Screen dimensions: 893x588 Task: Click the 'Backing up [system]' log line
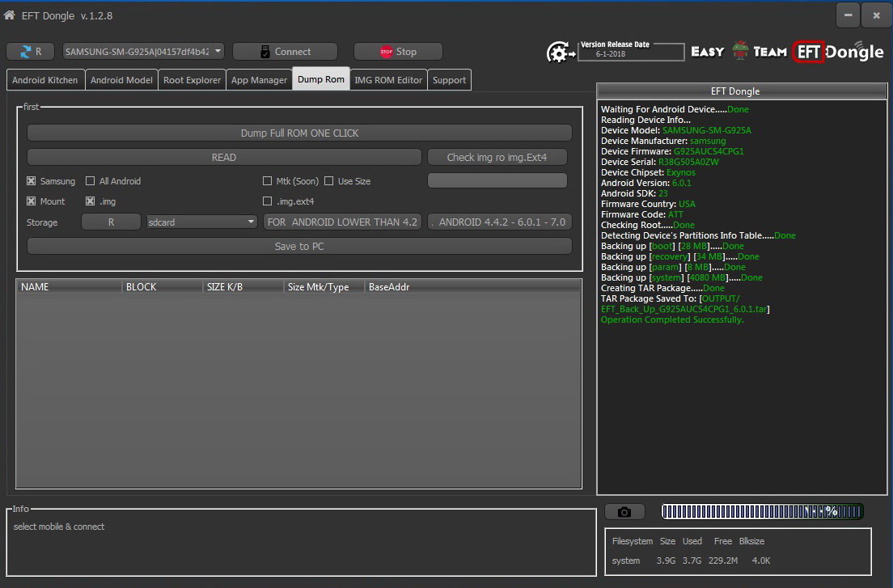pyautogui.click(x=682, y=277)
